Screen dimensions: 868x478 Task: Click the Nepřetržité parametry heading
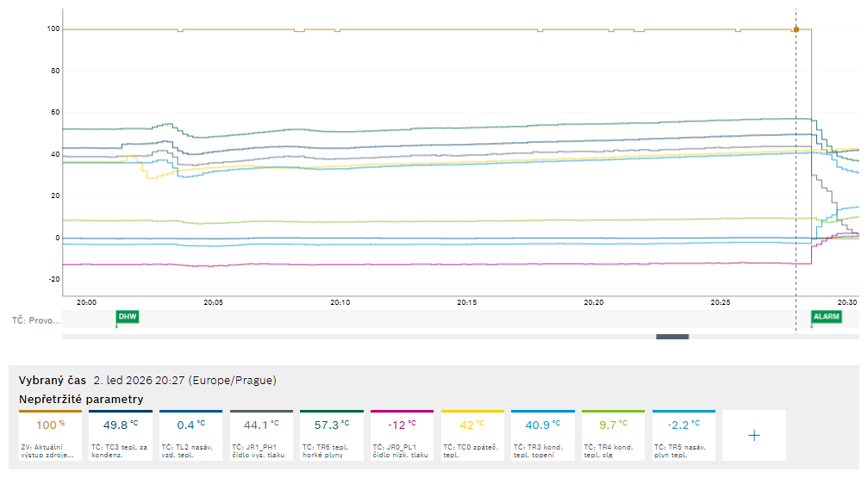[x=81, y=400]
